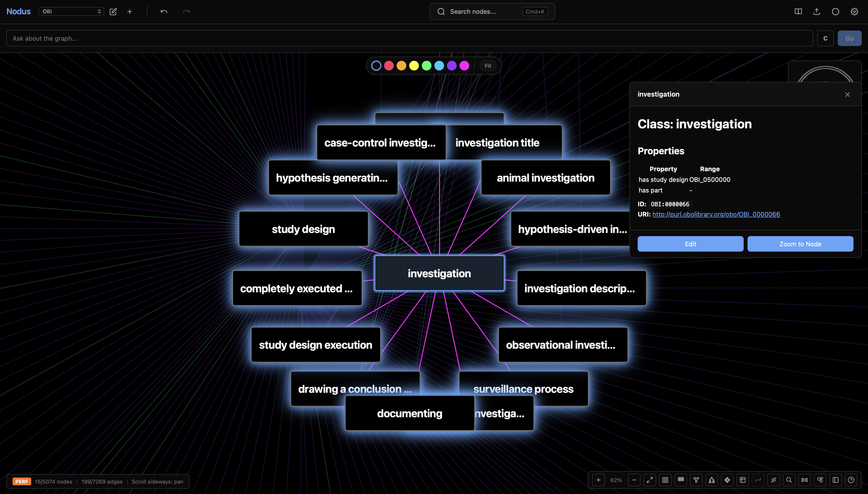The height and width of the screenshot is (494, 868).
Task: Select the investigation title node
Action: (504, 142)
